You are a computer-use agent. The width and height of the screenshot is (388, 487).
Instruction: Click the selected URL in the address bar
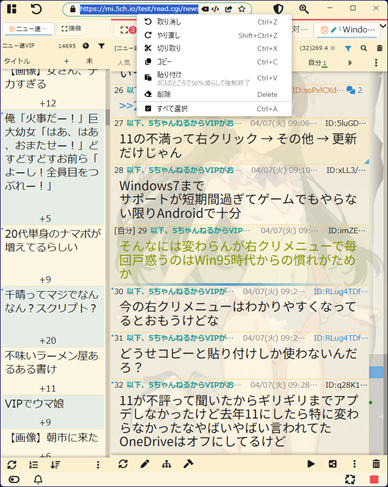pyautogui.click(x=139, y=9)
